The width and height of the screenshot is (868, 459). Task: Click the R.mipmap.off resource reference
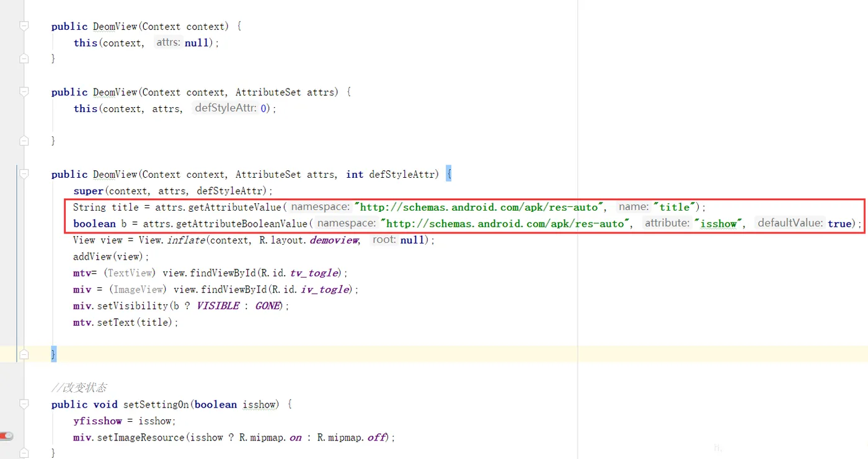[352, 437]
